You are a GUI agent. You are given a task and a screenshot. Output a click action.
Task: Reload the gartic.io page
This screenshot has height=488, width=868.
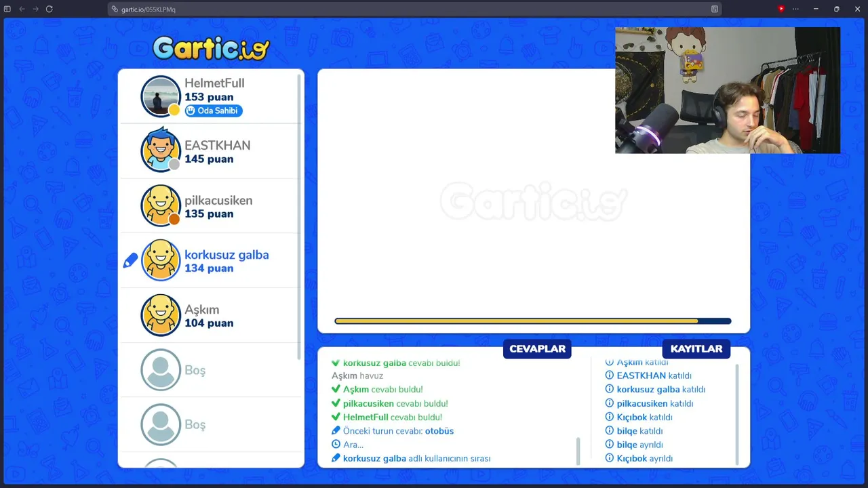click(x=50, y=9)
